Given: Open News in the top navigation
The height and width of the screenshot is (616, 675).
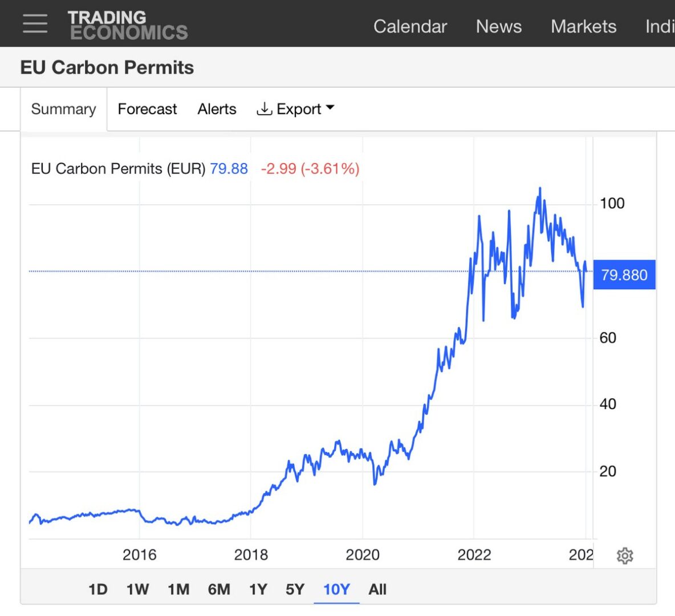Looking at the screenshot, I should (498, 26).
